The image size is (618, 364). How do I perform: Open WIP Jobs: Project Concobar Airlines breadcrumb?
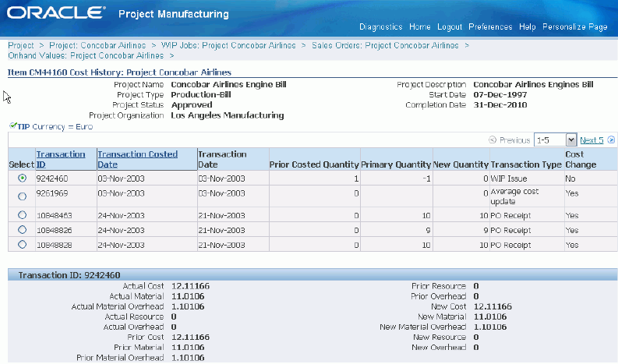(x=228, y=45)
